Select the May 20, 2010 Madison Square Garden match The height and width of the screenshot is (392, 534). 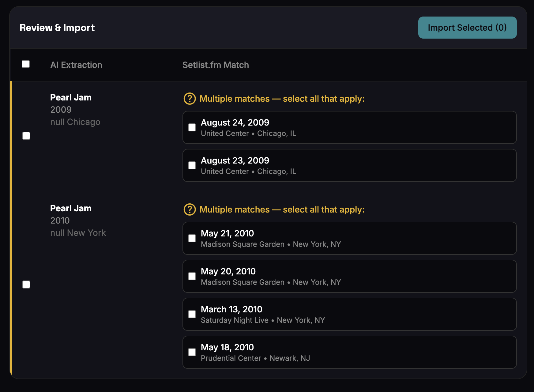click(x=192, y=276)
